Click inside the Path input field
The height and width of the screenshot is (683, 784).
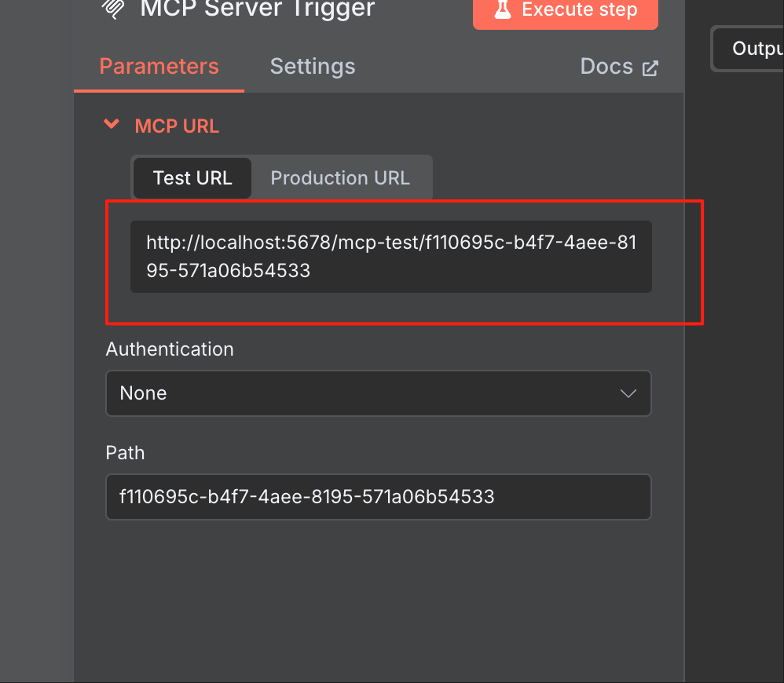pyautogui.click(x=379, y=497)
